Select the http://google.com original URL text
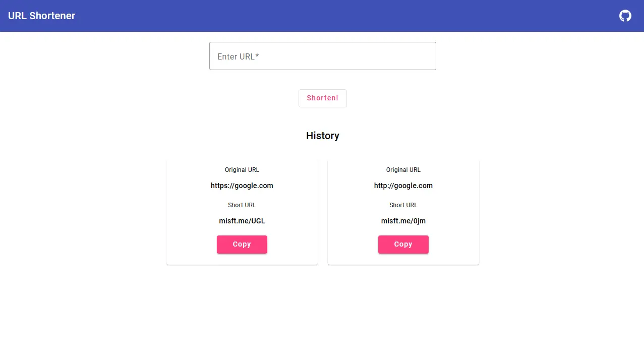The width and height of the screenshot is (644, 361). click(403, 186)
